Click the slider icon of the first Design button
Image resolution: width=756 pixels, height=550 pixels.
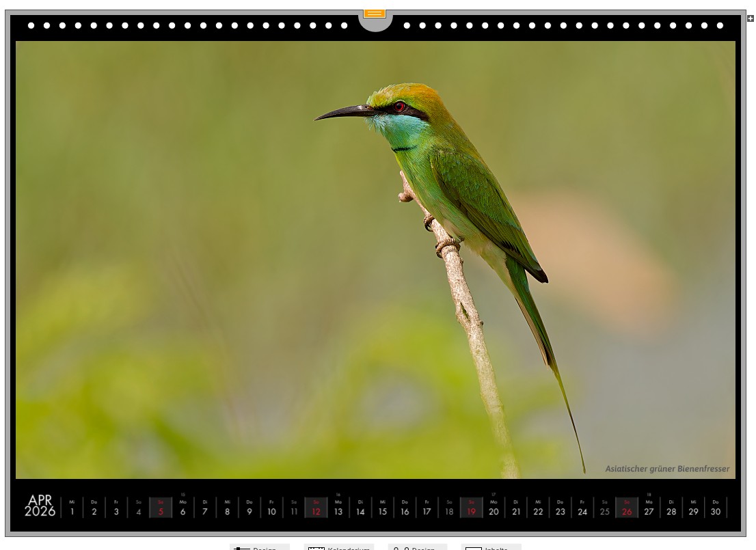[241, 548]
